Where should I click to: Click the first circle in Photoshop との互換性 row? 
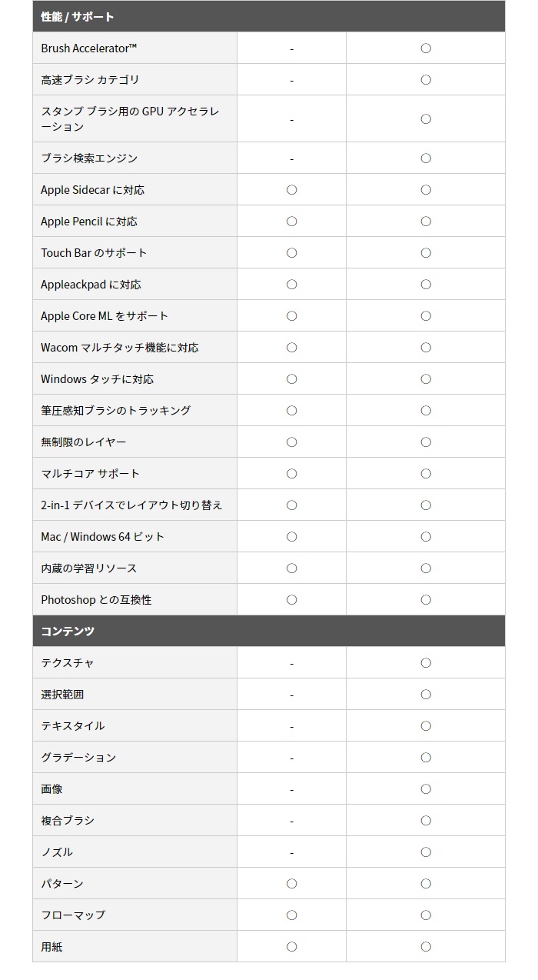(x=291, y=600)
